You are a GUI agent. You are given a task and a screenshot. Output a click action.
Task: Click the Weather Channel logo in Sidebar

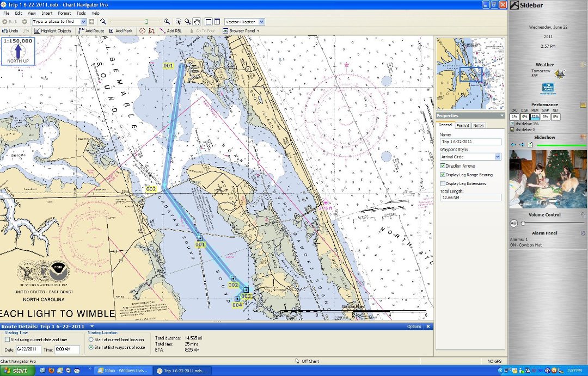pos(548,89)
